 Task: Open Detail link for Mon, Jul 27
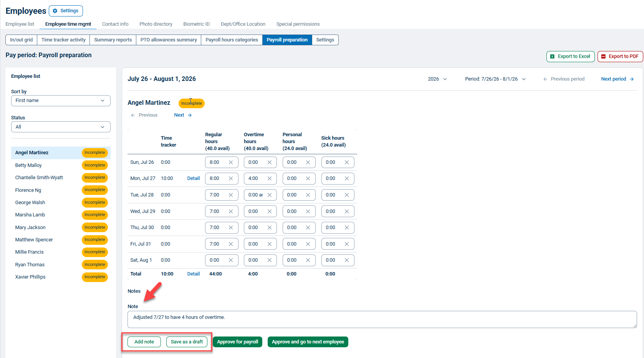(194, 178)
